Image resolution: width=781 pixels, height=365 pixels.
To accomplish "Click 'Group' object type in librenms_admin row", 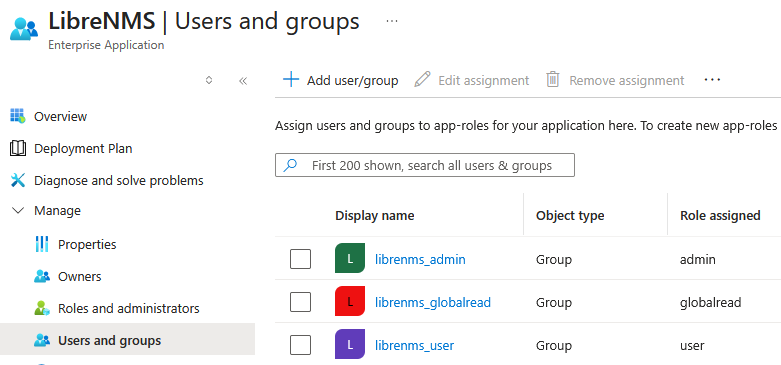I will tap(554, 259).
